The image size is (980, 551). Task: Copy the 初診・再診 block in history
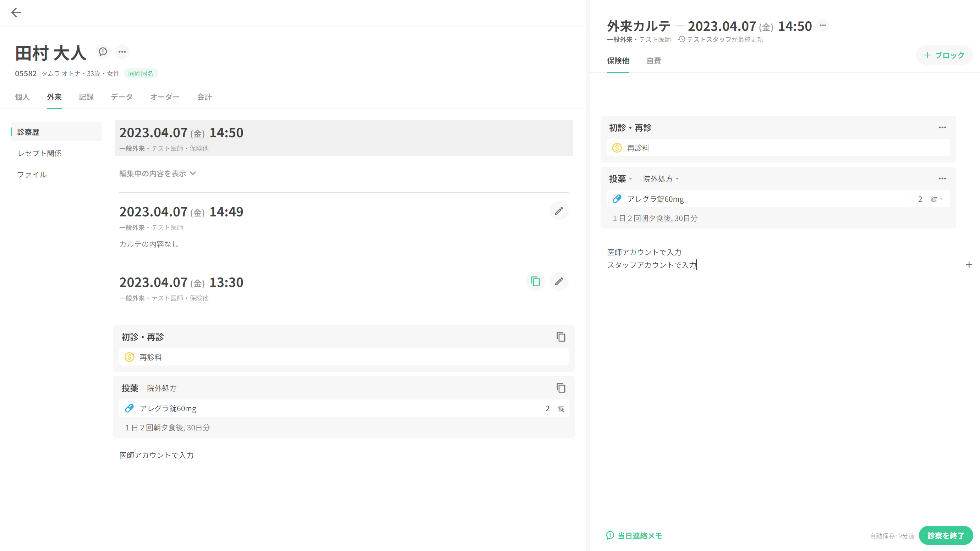[561, 337]
